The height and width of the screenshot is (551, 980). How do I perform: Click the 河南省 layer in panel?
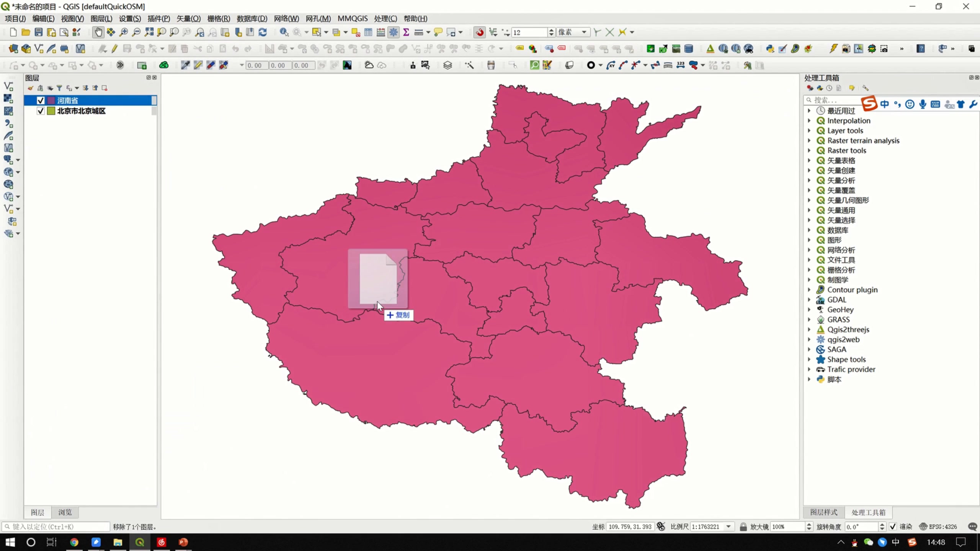pos(67,100)
